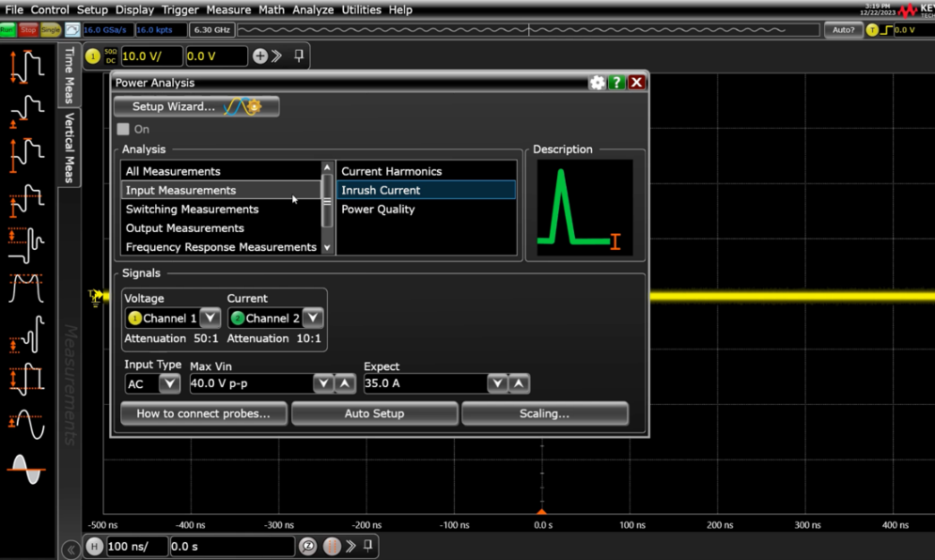The height and width of the screenshot is (560, 935).
Task: Open Power Analysis settings gear
Action: coord(597,83)
